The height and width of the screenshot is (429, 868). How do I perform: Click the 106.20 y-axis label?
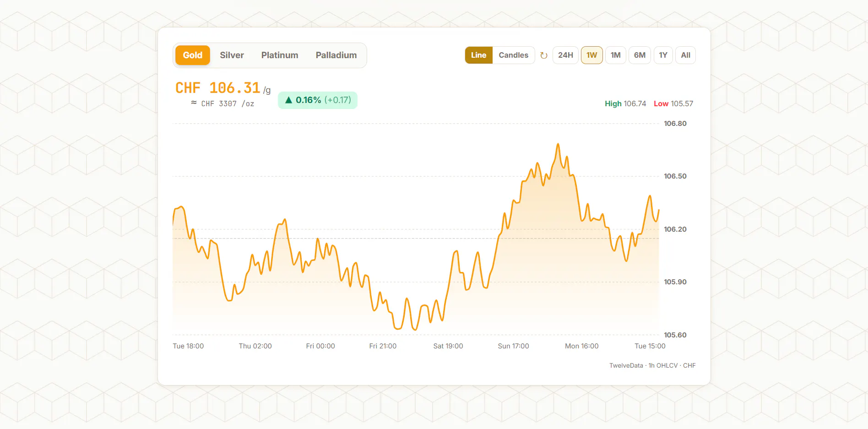click(x=675, y=229)
